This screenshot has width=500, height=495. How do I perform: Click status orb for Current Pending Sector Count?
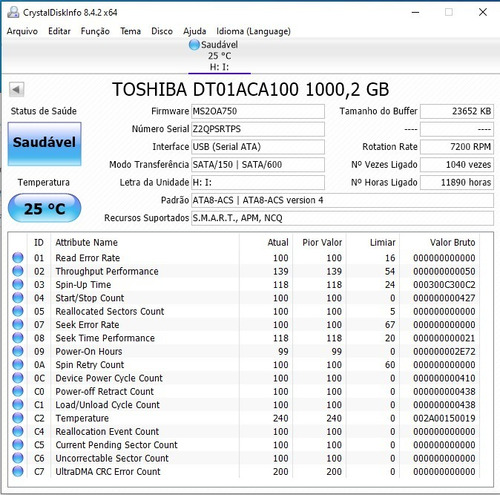point(18,444)
